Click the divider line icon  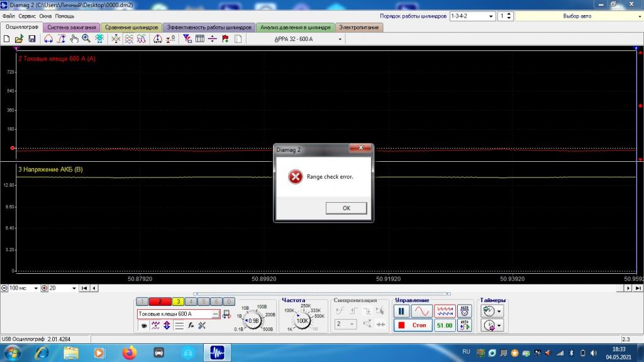point(213,39)
